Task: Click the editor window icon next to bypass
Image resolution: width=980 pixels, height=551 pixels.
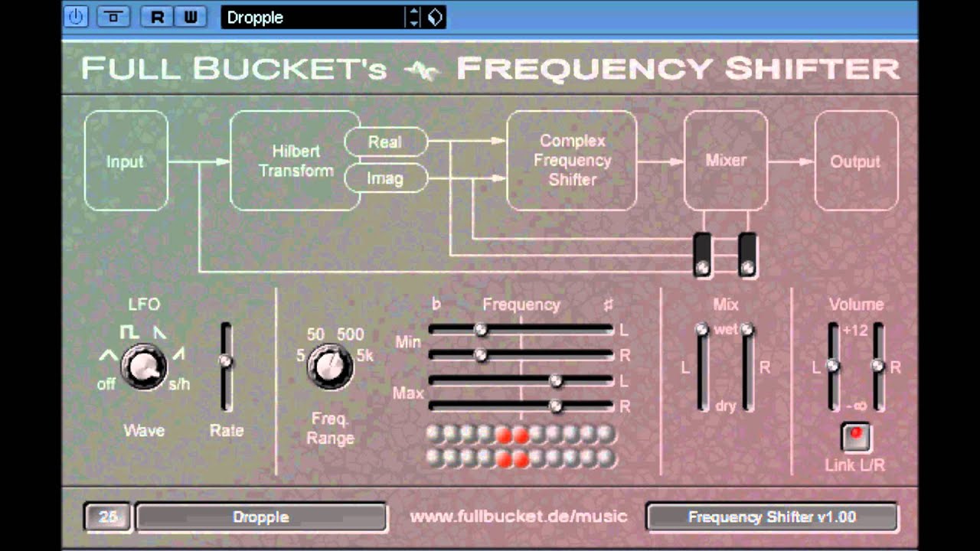Action: tap(113, 17)
